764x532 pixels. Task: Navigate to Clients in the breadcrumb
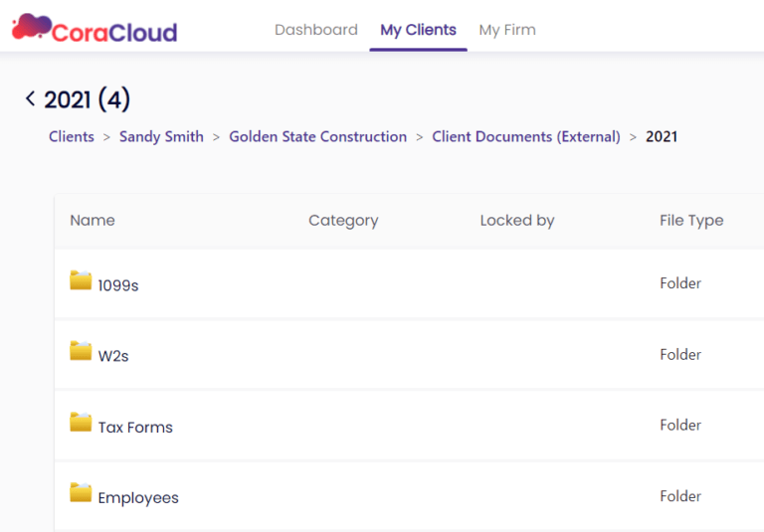pos(72,137)
